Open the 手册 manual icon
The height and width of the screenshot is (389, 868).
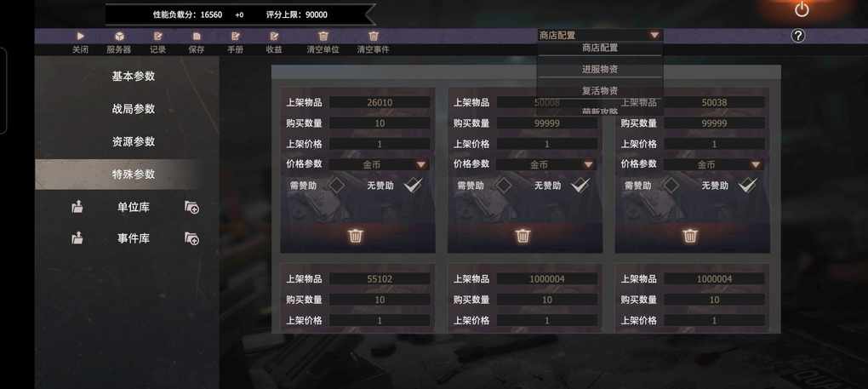point(235,37)
